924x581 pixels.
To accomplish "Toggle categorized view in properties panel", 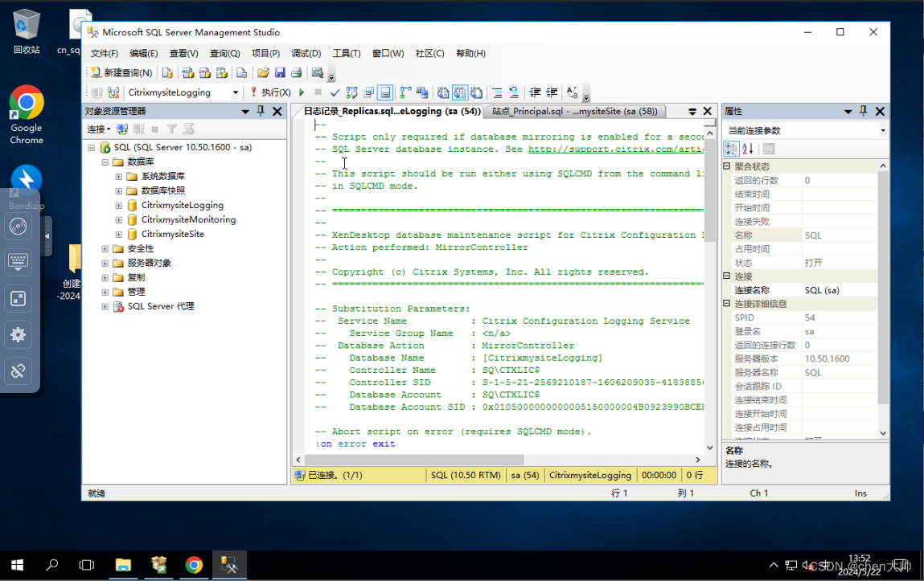I will pyautogui.click(x=731, y=149).
